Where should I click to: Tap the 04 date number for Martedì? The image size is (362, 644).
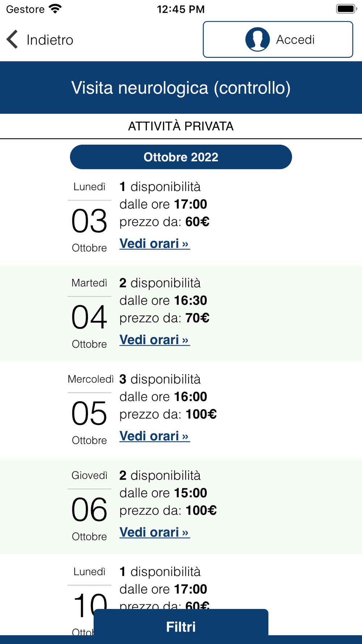pos(89,317)
